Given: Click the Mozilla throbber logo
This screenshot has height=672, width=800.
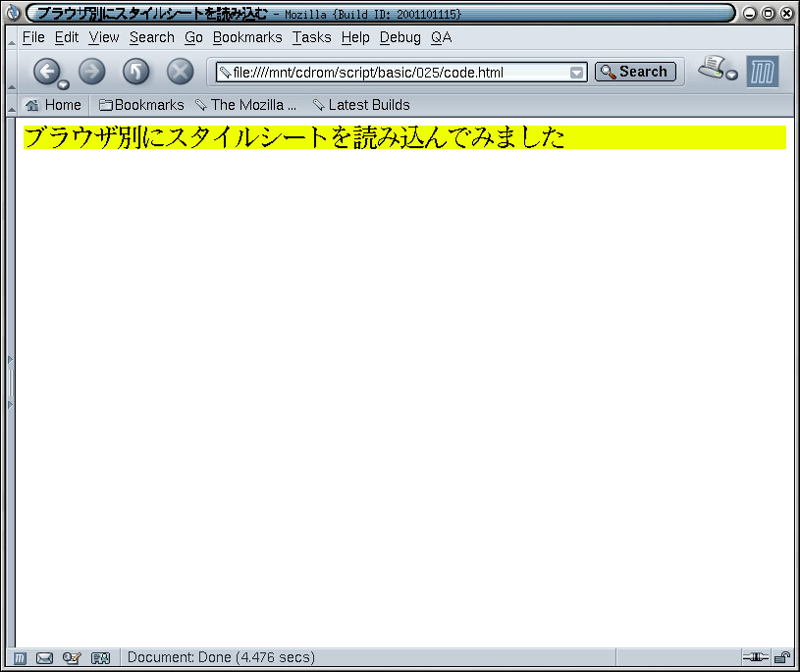Looking at the screenshot, I should pos(763,72).
